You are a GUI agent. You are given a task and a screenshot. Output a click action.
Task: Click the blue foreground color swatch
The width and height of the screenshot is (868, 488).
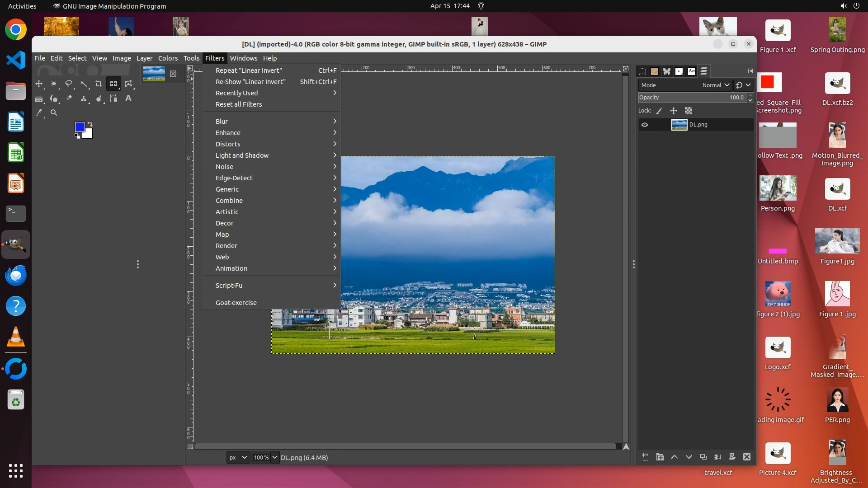point(80,127)
